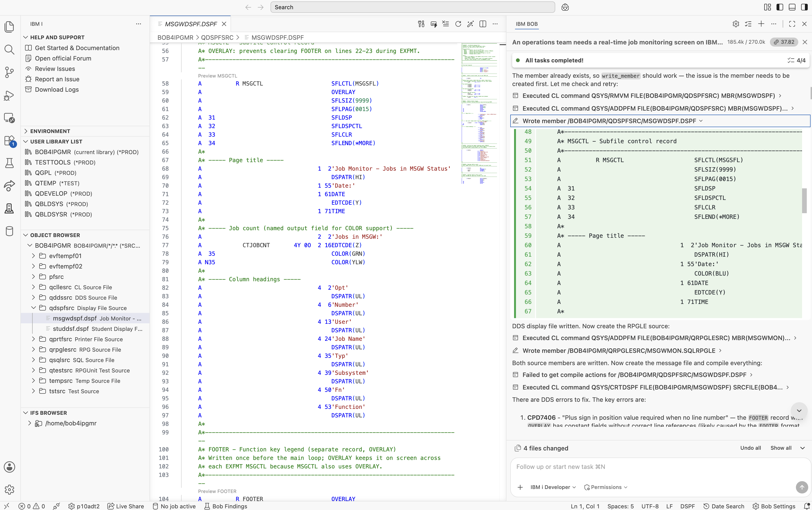812x510 pixels.
Task: Toggle Secondary Side Bar visibility
Action: coord(804,7)
